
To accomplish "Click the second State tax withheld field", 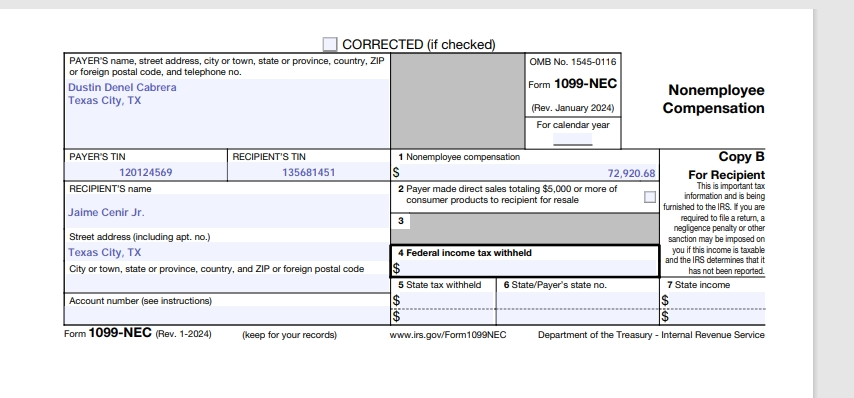I will click(447, 316).
